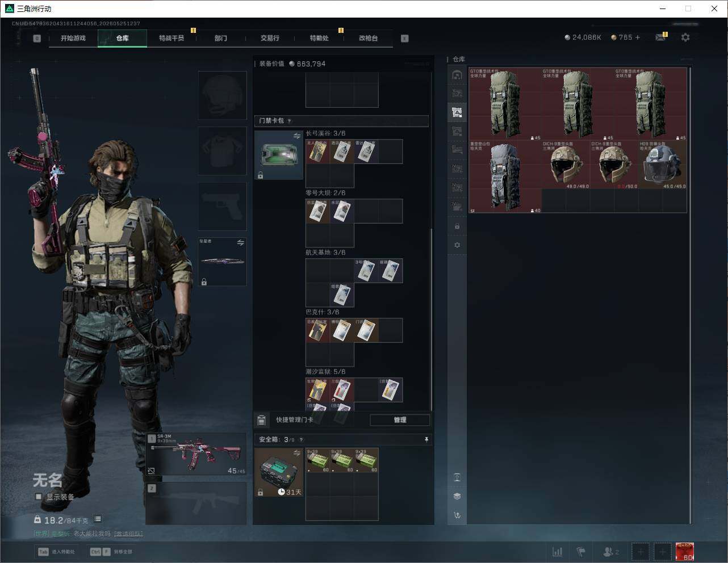The image size is (728, 563).
Task: Click the empty helmet equipment slot
Action: [223, 95]
